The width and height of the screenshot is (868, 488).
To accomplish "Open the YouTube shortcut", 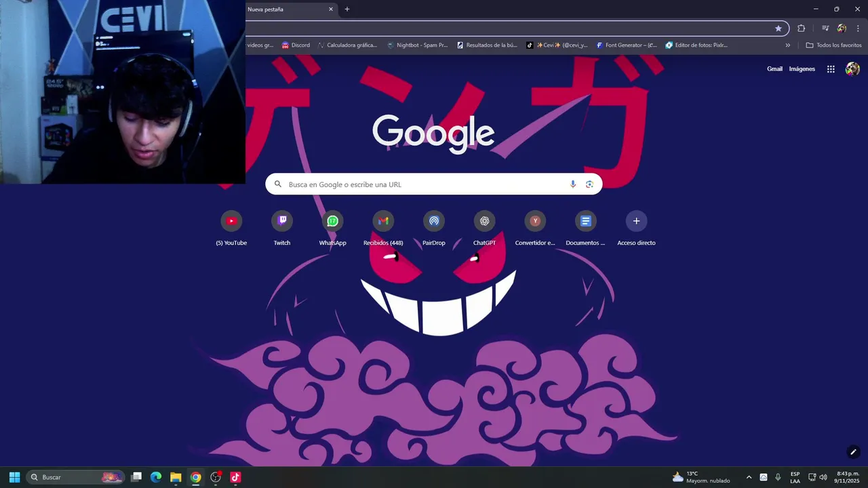I will [231, 221].
